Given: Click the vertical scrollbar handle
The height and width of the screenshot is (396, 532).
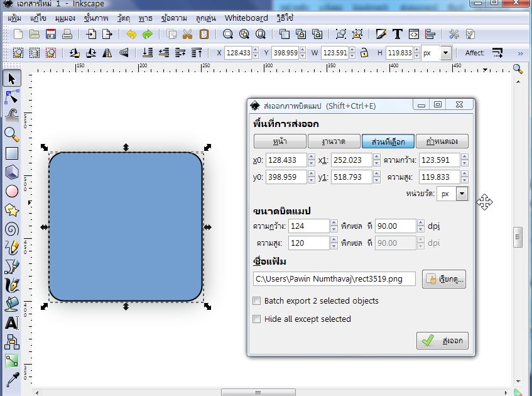Looking at the screenshot, I should pos(518,237).
